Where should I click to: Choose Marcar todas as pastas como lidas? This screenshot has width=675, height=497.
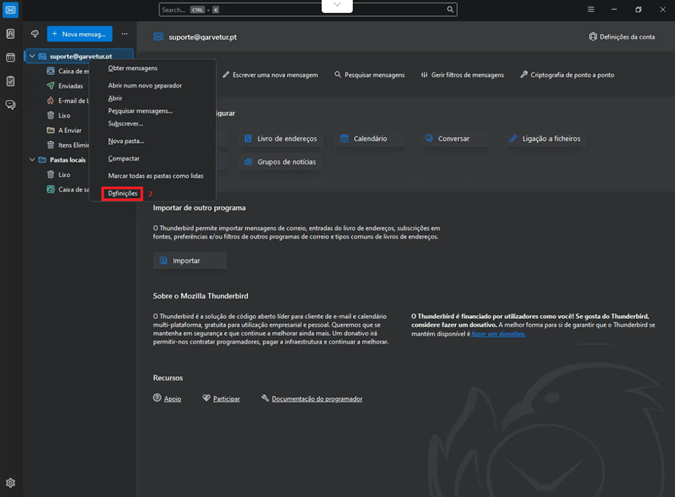tap(155, 176)
